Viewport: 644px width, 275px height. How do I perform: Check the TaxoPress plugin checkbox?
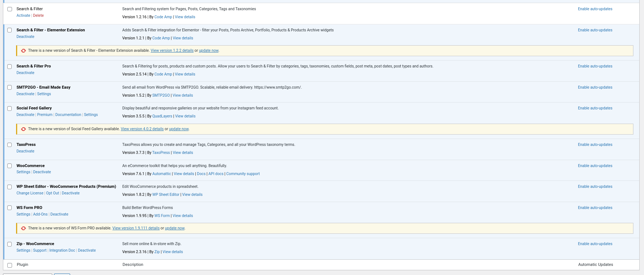point(10,145)
